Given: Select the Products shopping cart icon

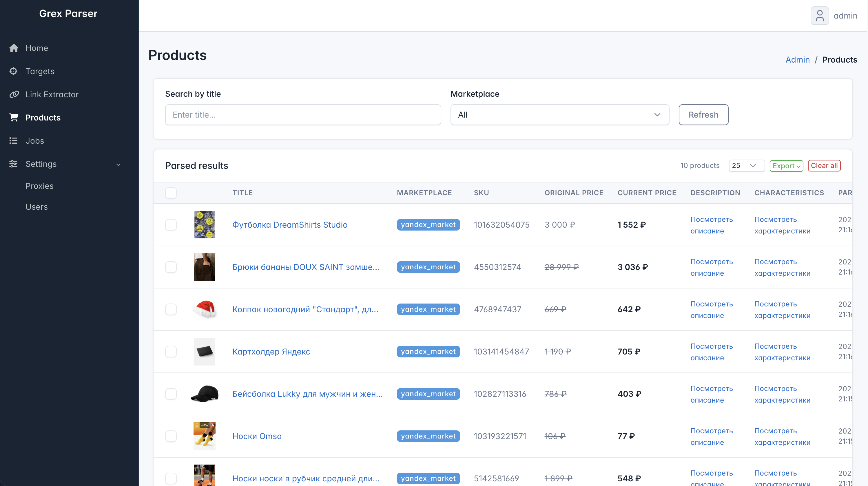Looking at the screenshot, I should [x=14, y=117].
